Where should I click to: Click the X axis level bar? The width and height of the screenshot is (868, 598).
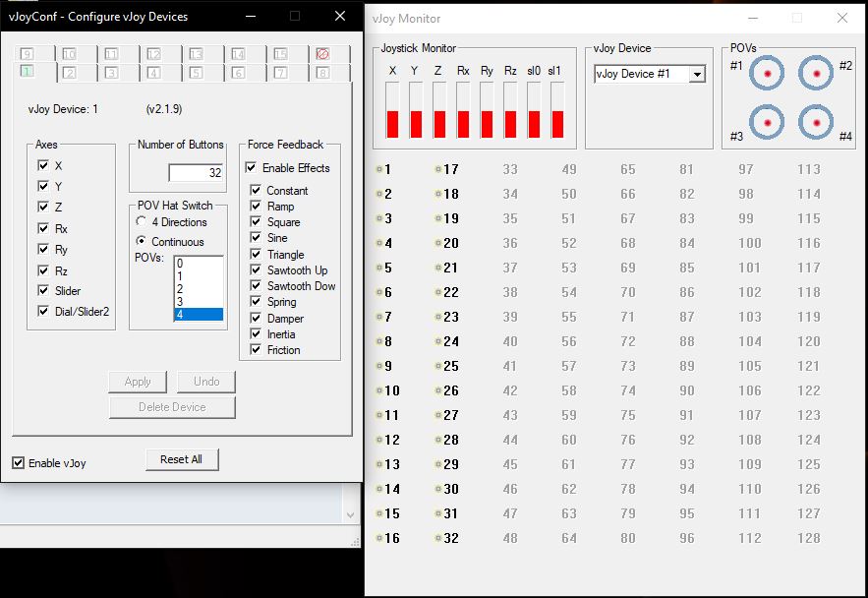coord(392,109)
